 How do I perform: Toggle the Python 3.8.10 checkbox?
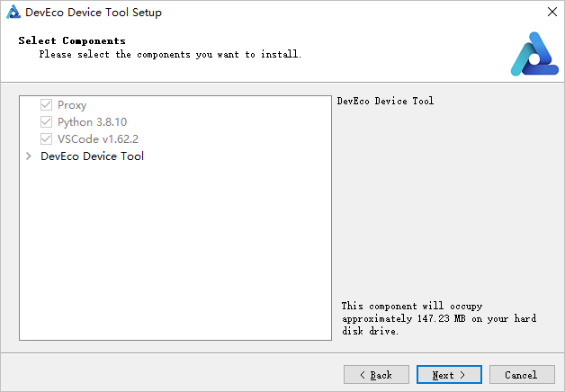pos(47,122)
